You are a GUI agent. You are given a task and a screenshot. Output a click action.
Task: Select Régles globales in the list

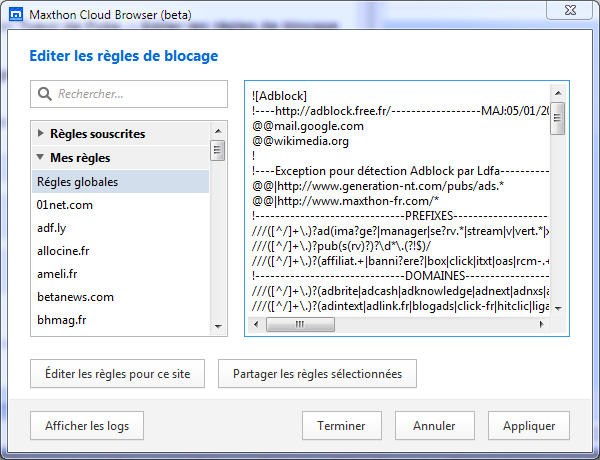pos(121,181)
